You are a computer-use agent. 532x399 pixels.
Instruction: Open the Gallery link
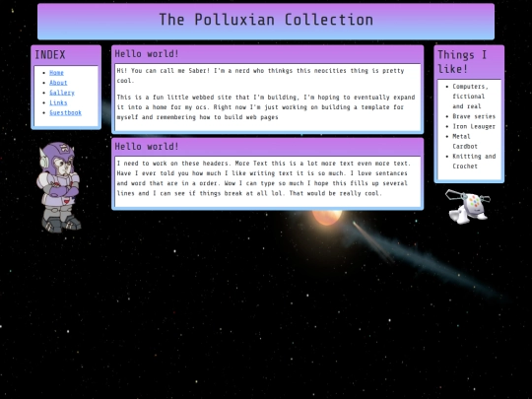coord(62,93)
